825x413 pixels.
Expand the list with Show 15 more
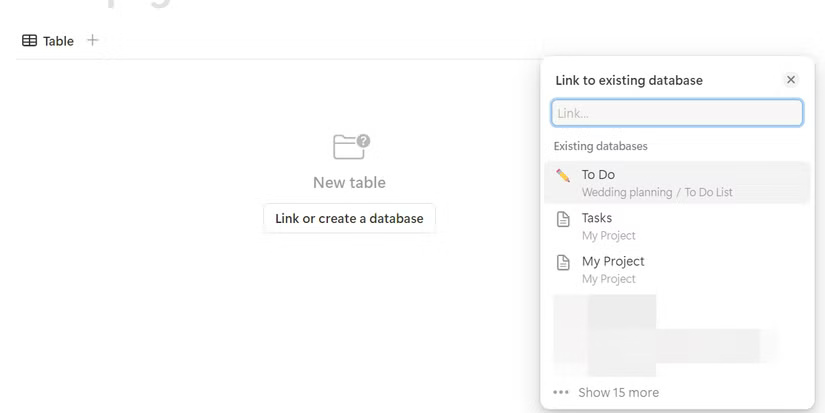pyautogui.click(x=618, y=392)
